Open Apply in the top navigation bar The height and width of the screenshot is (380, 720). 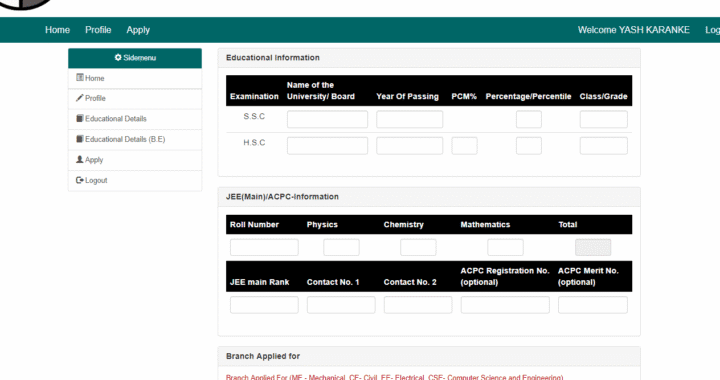138,30
